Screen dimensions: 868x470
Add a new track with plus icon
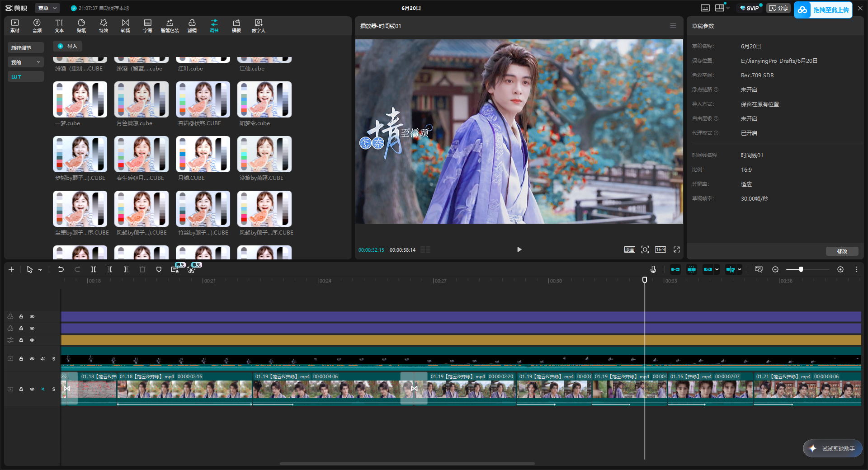(x=11, y=269)
